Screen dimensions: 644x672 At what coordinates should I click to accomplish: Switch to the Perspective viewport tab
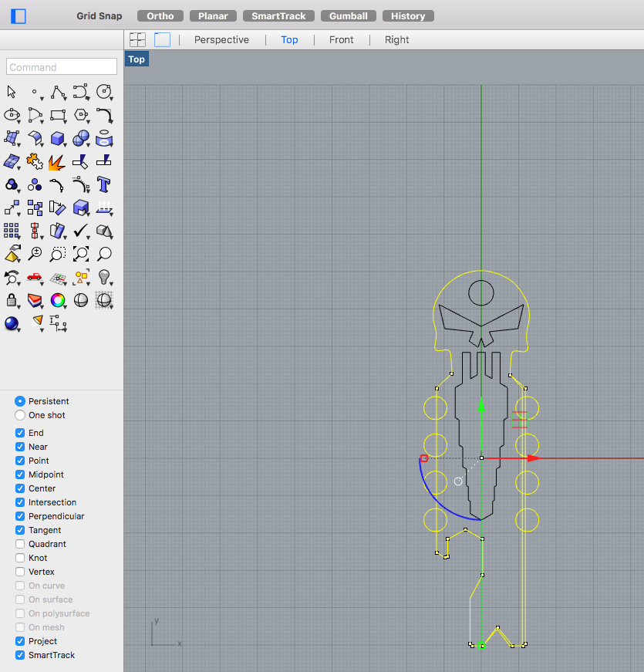coord(221,40)
